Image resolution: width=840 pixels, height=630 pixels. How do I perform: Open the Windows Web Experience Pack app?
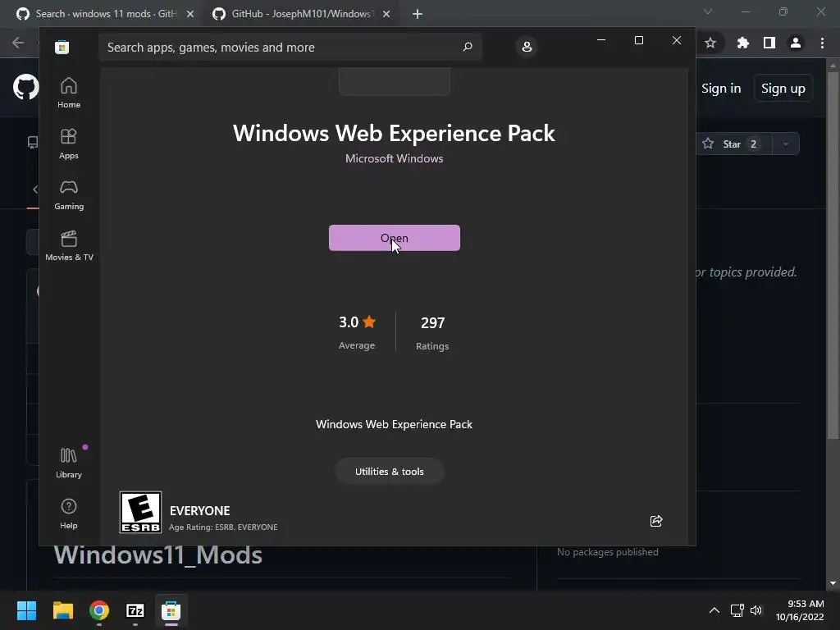[x=395, y=238]
